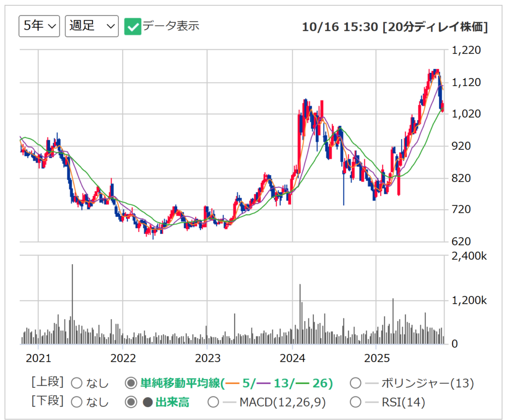The width and height of the screenshot is (507, 420).
Task: Expand the 週足 interval dropdown
Action: click(92, 26)
